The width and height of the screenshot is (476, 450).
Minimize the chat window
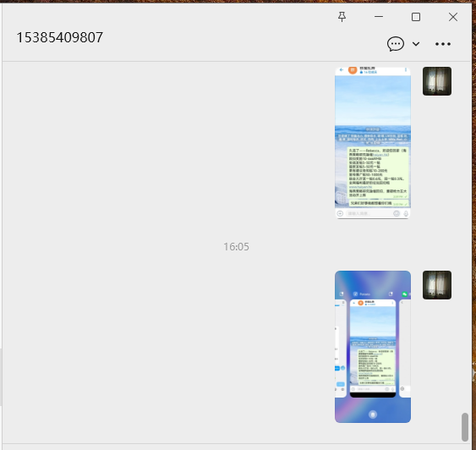pyautogui.click(x=379, y=17)
